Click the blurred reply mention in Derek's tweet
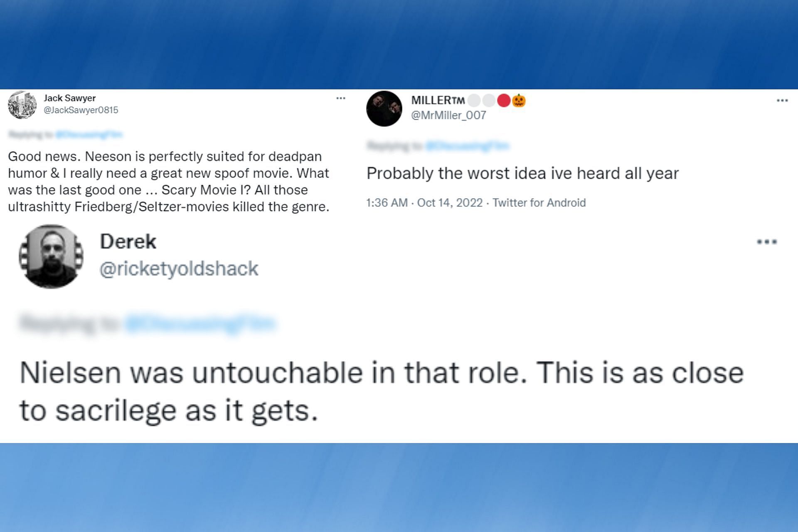 point(199,323)
